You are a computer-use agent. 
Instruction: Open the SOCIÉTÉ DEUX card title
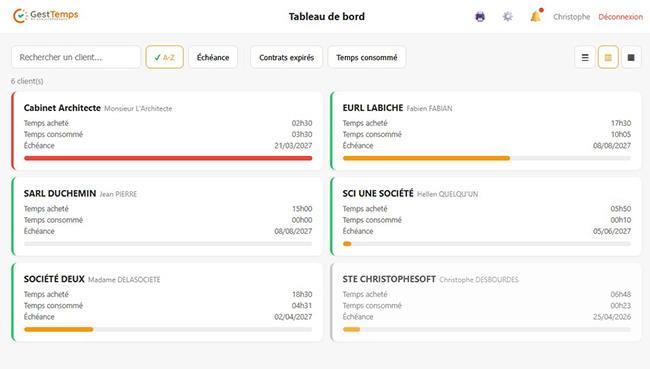54,279
